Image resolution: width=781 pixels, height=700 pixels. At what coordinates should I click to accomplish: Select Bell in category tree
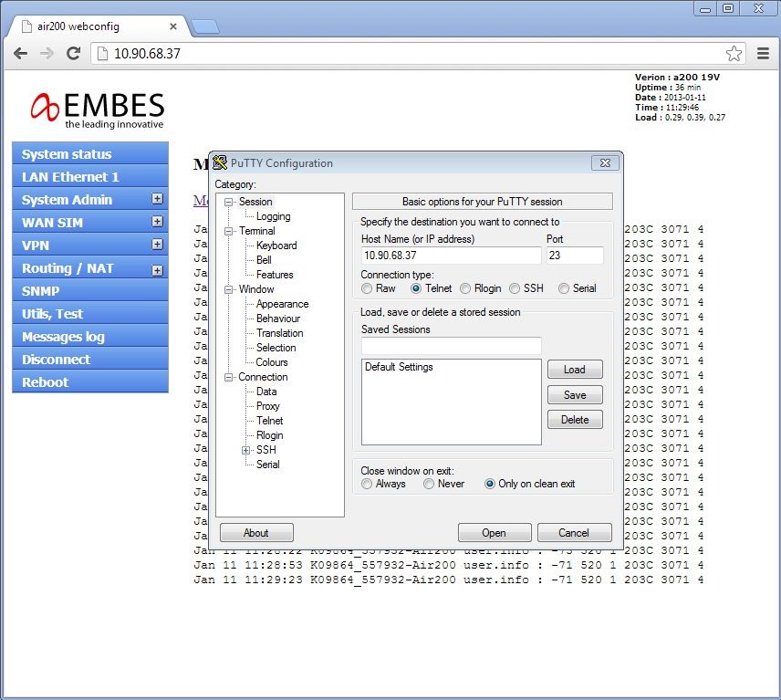[264, 259]
